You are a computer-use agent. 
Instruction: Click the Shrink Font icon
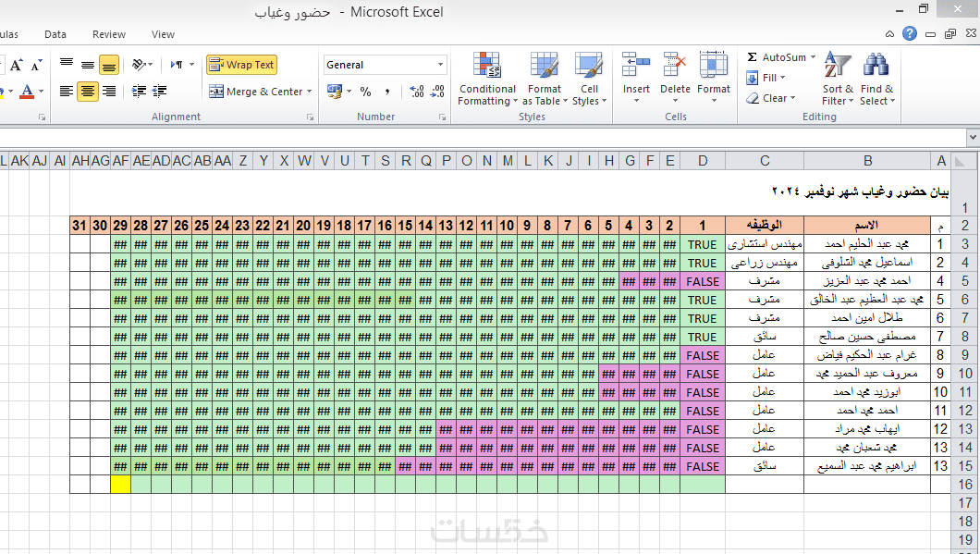(36, 65)
